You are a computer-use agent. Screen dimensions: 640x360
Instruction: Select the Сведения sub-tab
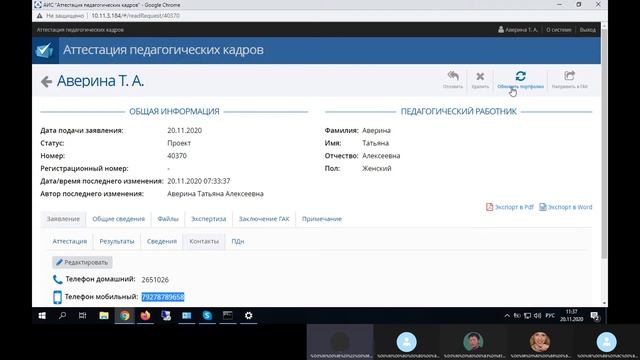click(162, 241)
